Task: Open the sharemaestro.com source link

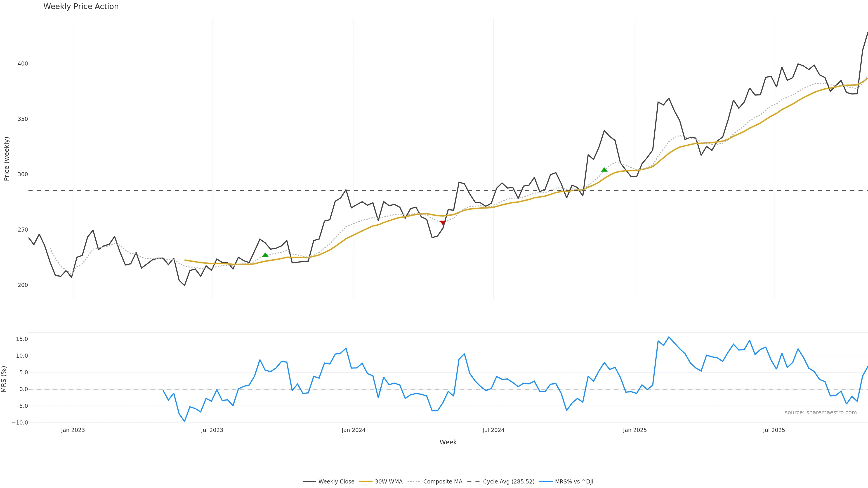Action: click(821, 413)
